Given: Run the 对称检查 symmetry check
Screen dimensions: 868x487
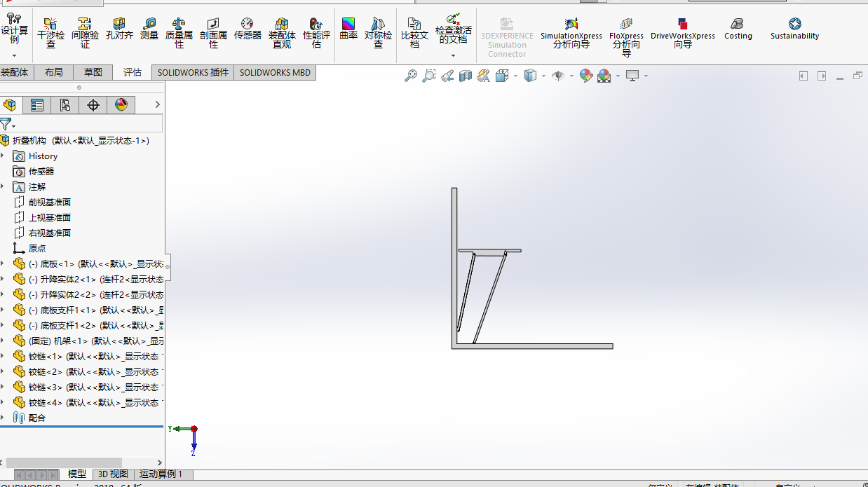Looking at the screenshot, I should [x=378, y=33].
